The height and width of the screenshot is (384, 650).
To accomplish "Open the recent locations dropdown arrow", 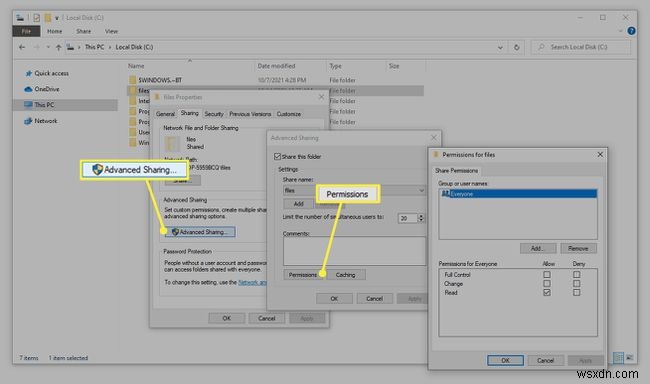I will (48, 47).
